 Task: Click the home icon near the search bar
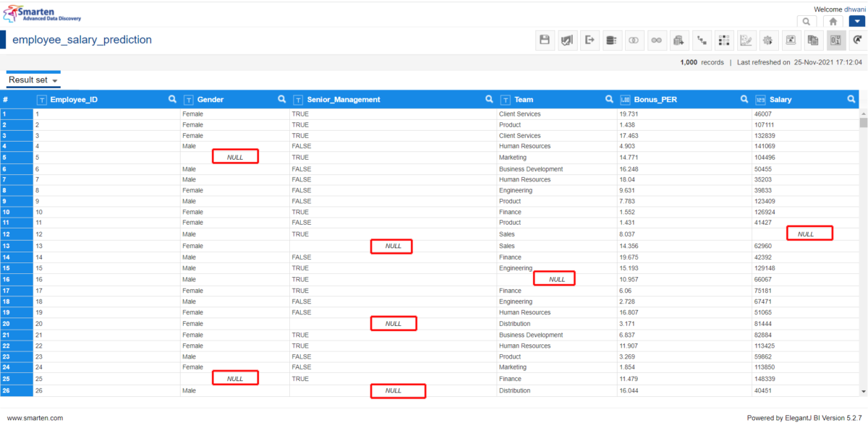click(833, 21)
